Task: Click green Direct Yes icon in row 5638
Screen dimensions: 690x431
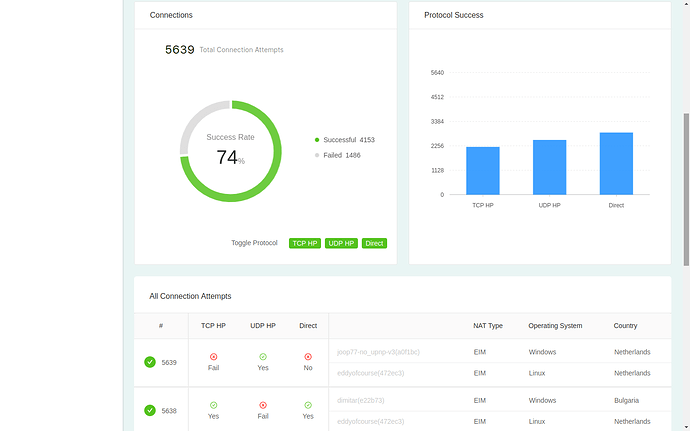Action: coord(308,405)
